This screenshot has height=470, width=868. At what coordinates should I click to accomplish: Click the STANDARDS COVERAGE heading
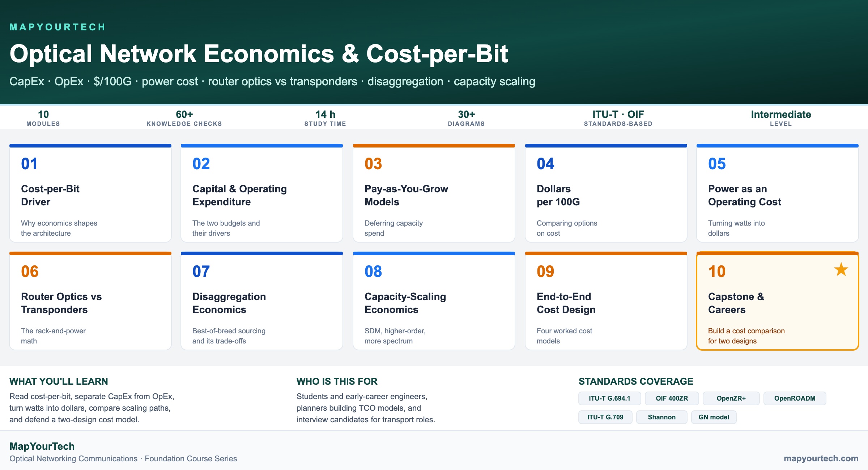(x=636, y=381)
